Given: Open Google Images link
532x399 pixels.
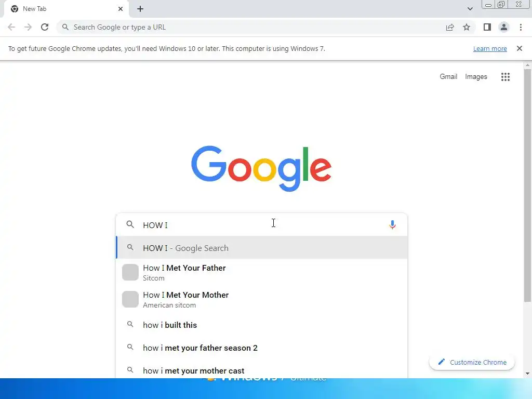Looking at the screenshot, I should tap(476, 77).
